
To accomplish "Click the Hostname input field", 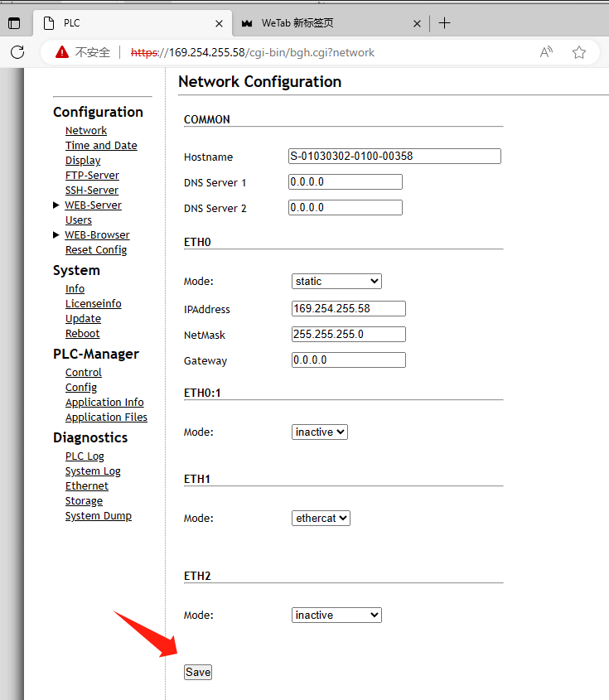I will (x=394, y=157).
